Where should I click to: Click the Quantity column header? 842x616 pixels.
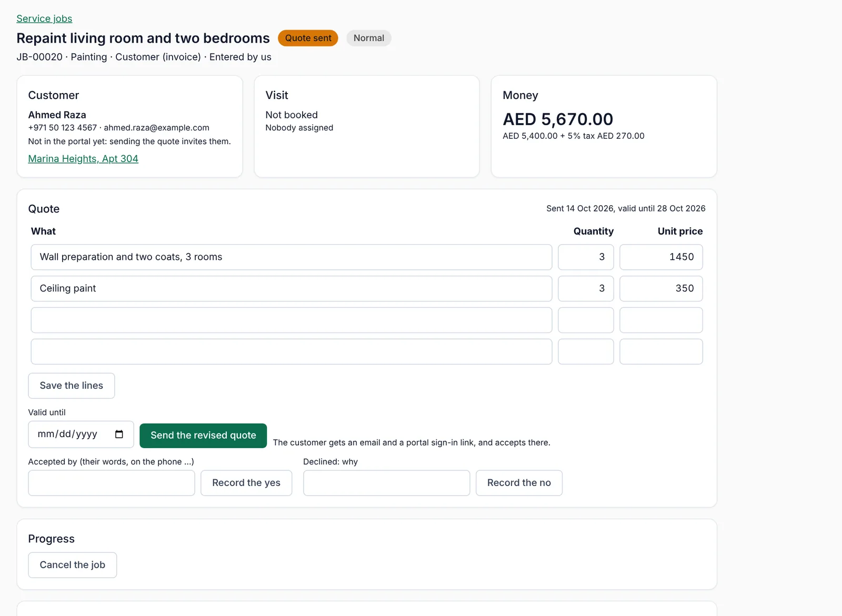[x=593, y=231]
